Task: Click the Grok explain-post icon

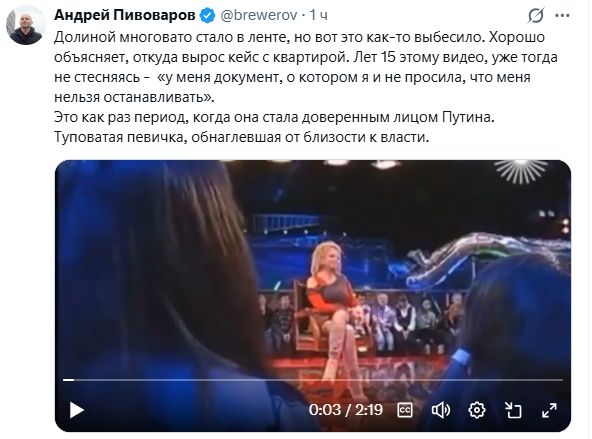Action: [x=536, y=15]
